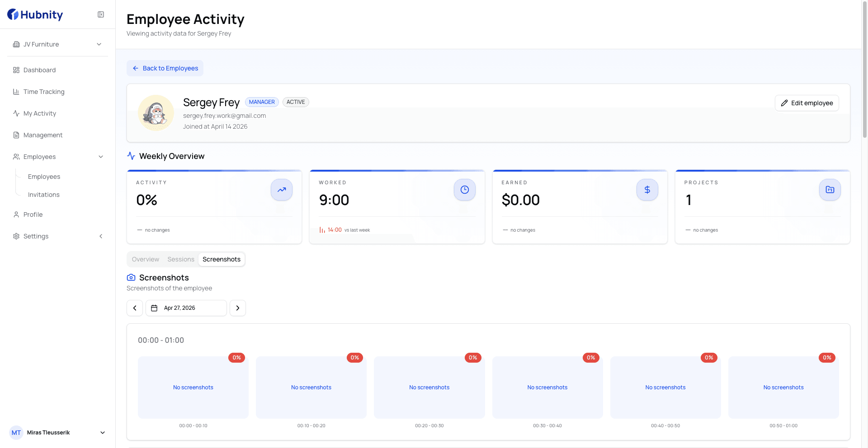868x448 pixels.
Task: Click the JV Furniture building icon
Action: [16, 44]
